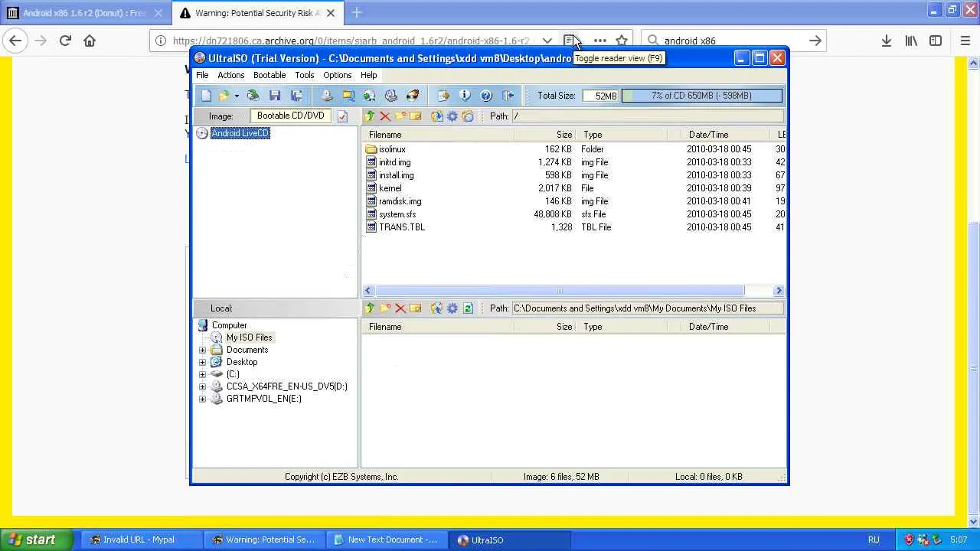Screen dimensions: 980x551
Task: Switch to New Text Document taskbar item
Action: tap(387, 540)
